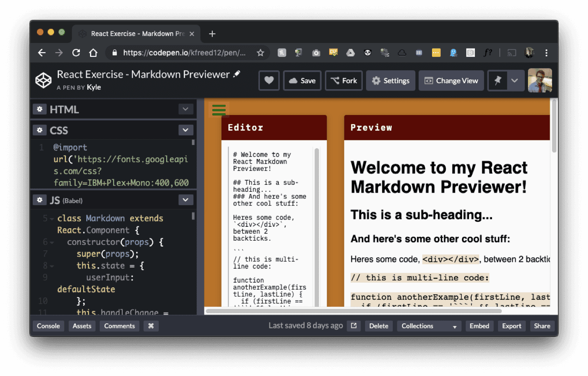Edit pen title via pencil icon
The width and height of the screenshot is (588, 376).
pos(237,74)
